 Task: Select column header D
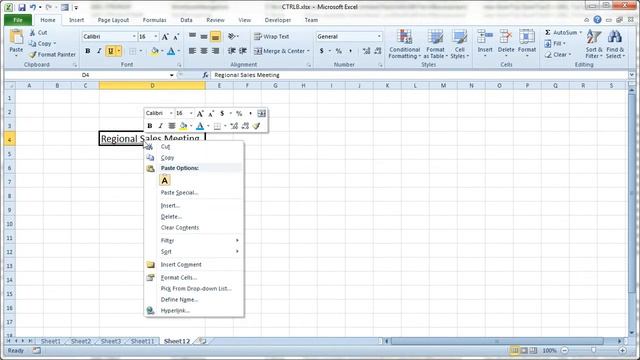tap(152, 86)
